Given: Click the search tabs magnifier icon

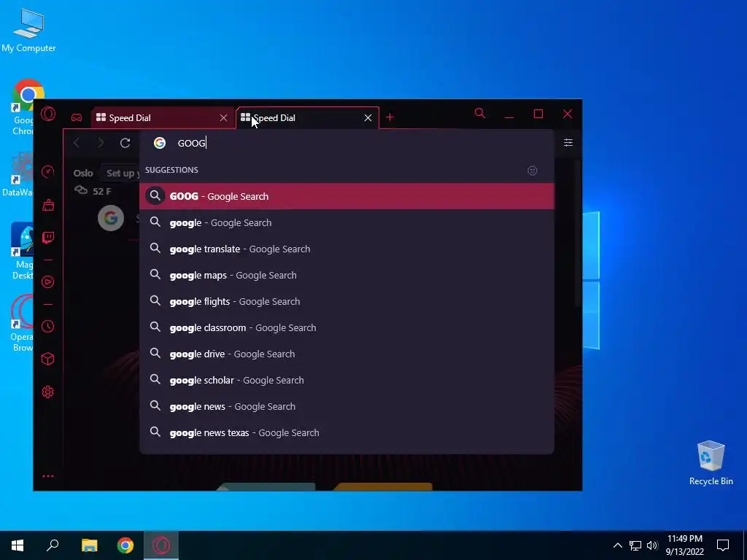Looking at the screenshot, I should 480,113.
